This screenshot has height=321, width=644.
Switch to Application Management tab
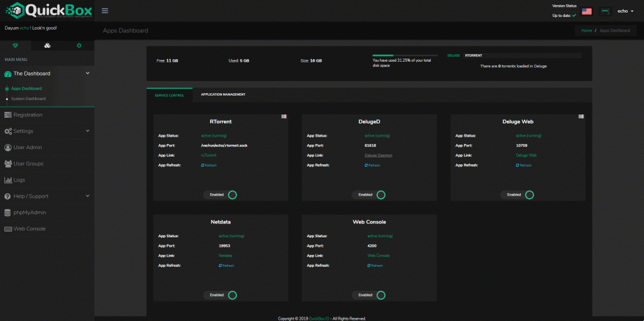(223, 94)
